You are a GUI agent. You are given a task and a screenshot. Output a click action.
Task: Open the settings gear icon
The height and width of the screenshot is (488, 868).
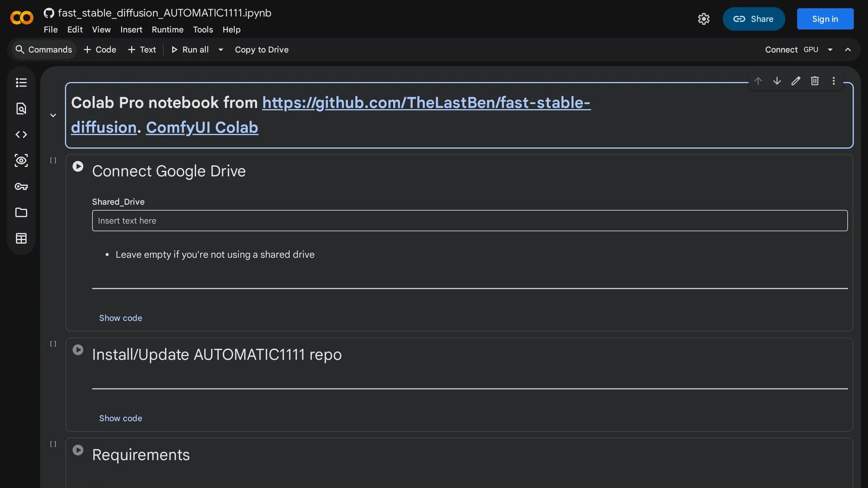(703, 19)
